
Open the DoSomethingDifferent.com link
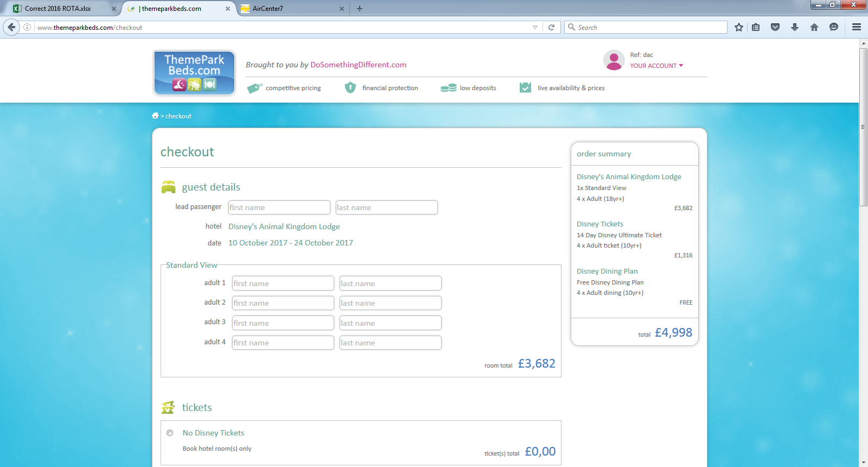(358, 65)
